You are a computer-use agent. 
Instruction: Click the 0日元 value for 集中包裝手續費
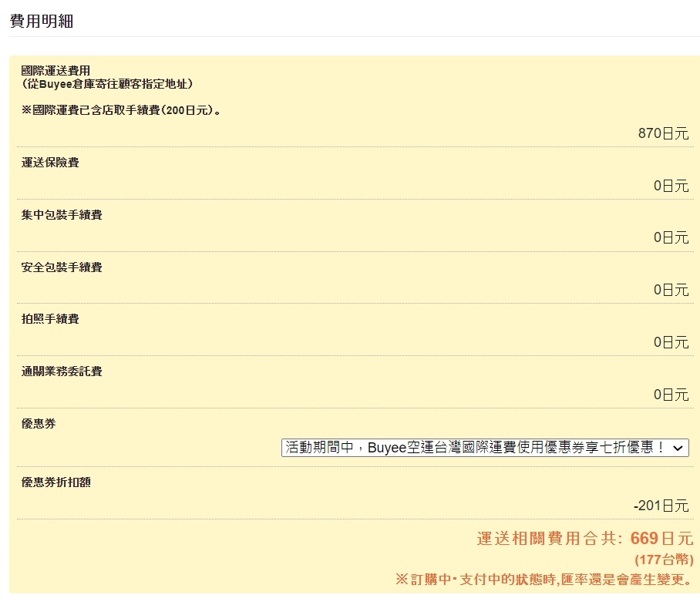click(x=671, y=237)
